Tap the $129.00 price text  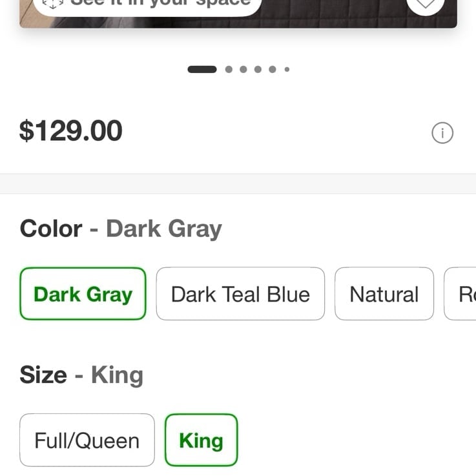(71, 131)
